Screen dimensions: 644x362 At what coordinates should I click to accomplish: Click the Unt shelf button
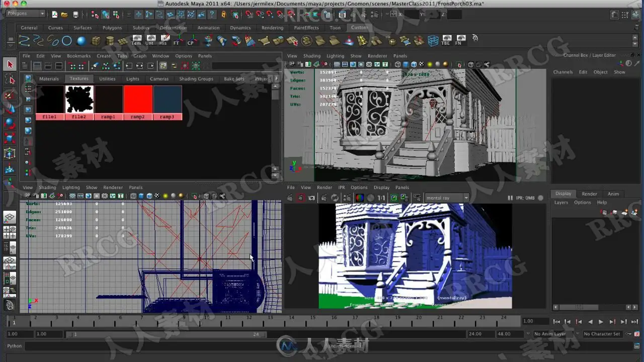click(150, 41)
